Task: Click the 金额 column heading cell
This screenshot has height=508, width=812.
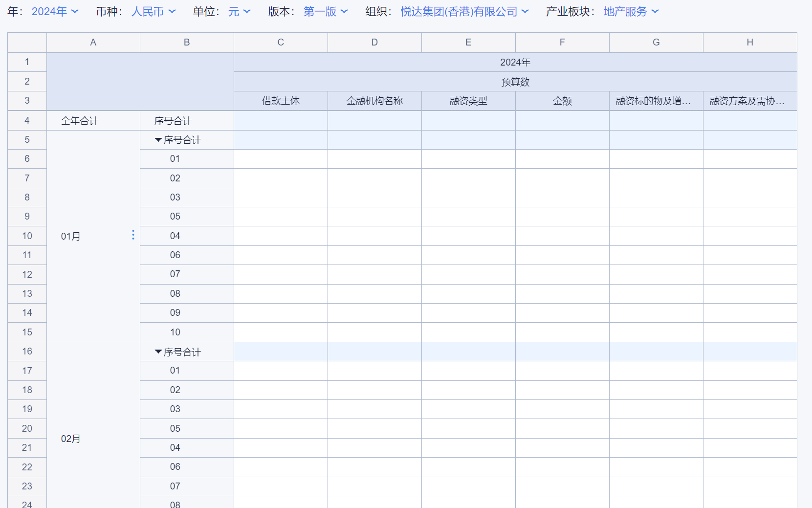Action: click(562, 101)
